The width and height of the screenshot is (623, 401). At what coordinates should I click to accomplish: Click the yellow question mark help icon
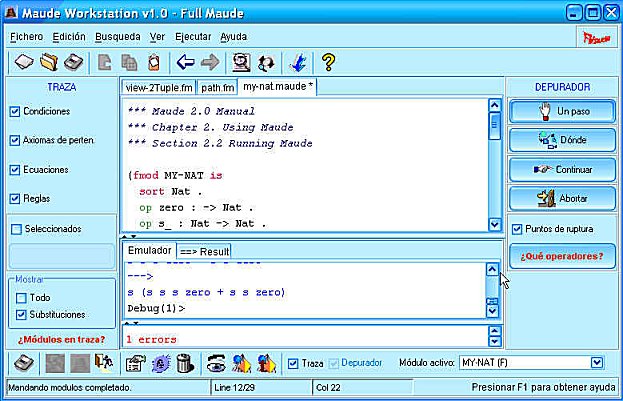327,62
